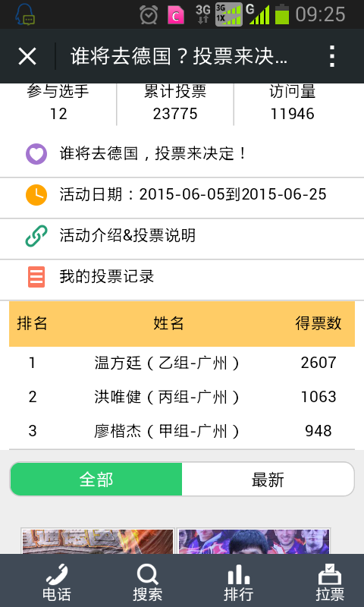The height and width of the screenshot is (607, 364).
Task: Tap the purple heart icon
Action: click(x=36, y=154)
